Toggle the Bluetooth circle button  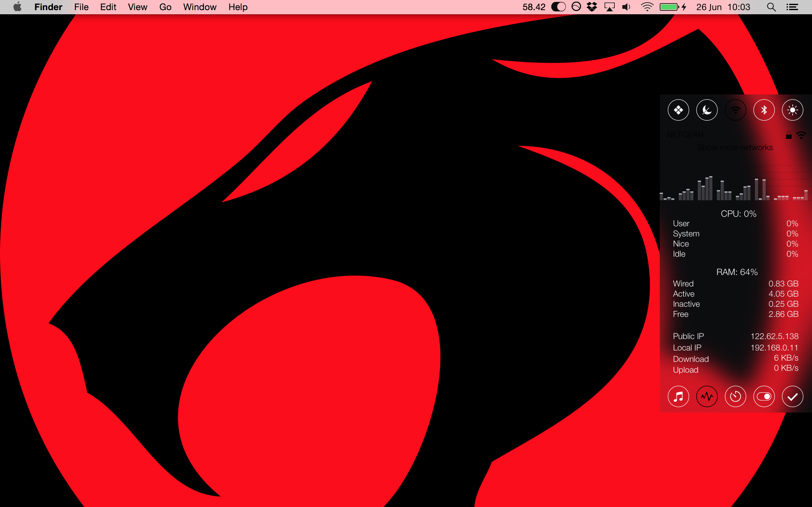[764, 110]
